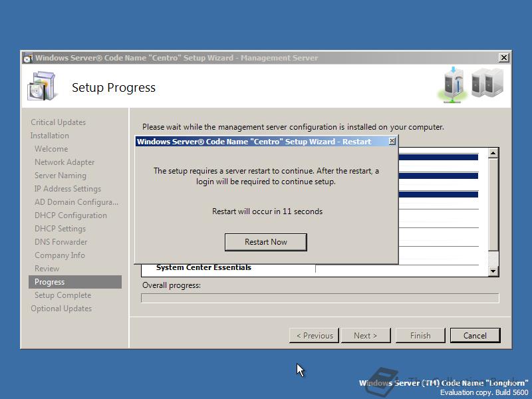The height and width of the screenshot is (399, 532).
Task: Click the setup disc box icon in the header
Action: (41, 86)
